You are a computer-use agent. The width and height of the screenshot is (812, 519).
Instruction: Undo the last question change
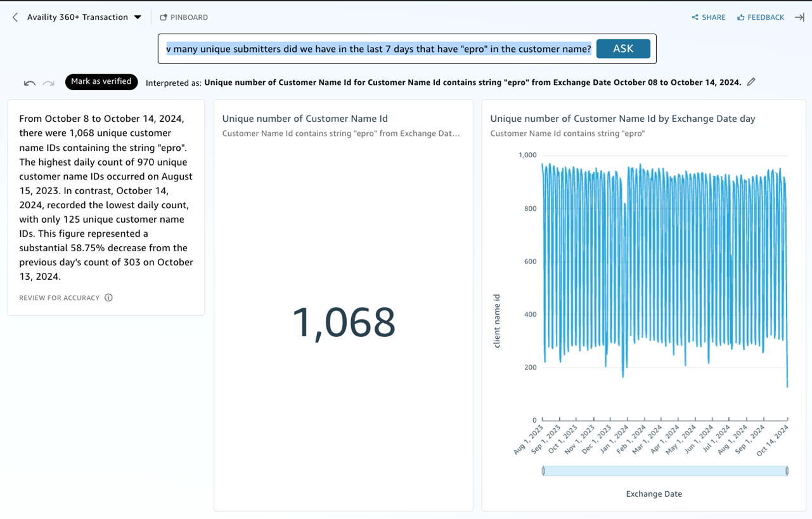point(29,82)
